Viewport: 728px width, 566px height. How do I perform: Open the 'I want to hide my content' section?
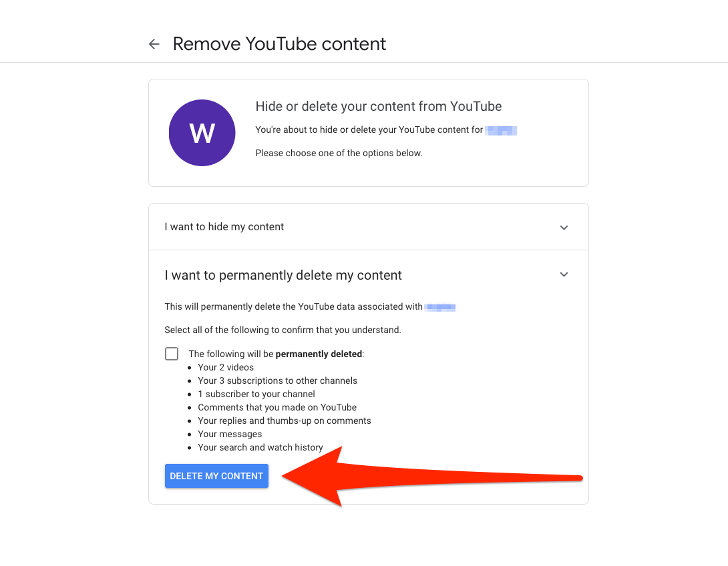coord(368,227)
